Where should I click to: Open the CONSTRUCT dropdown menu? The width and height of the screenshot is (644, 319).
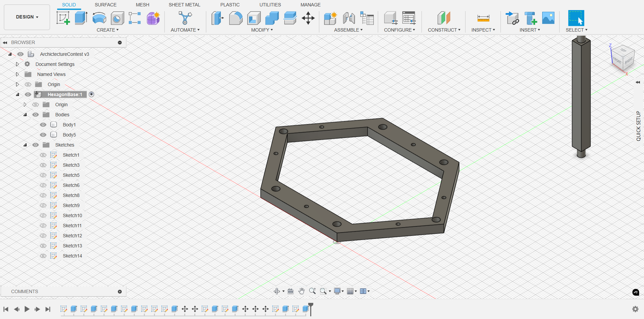[444, 30]
